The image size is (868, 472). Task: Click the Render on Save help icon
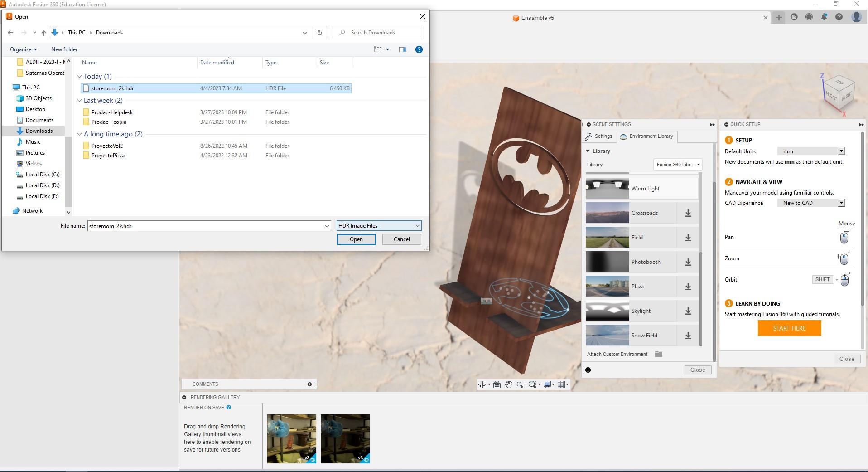coord(229,407)
